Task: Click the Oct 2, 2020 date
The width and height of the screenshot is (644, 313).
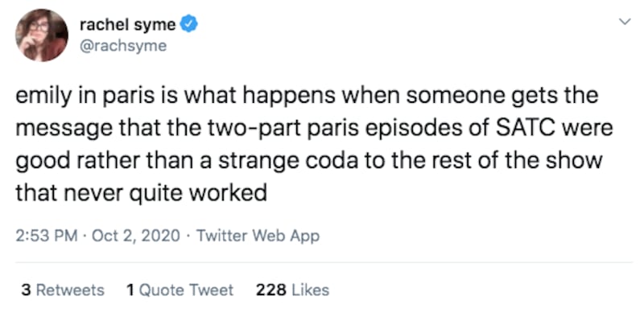Action: [136, 236]
